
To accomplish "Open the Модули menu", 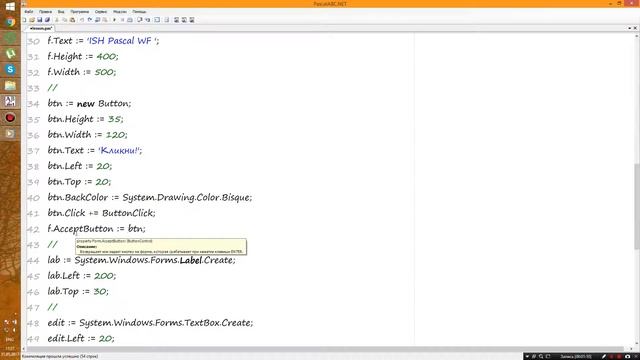I will (120, 12).
